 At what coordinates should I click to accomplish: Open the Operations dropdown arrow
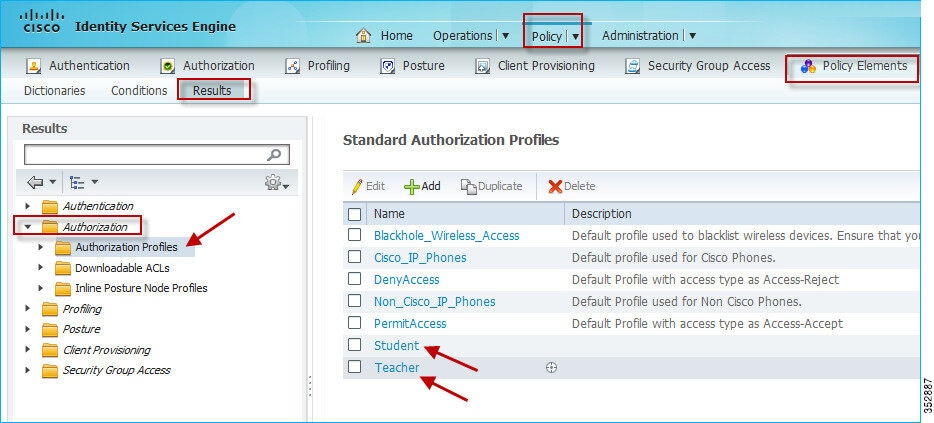(506, 36)
